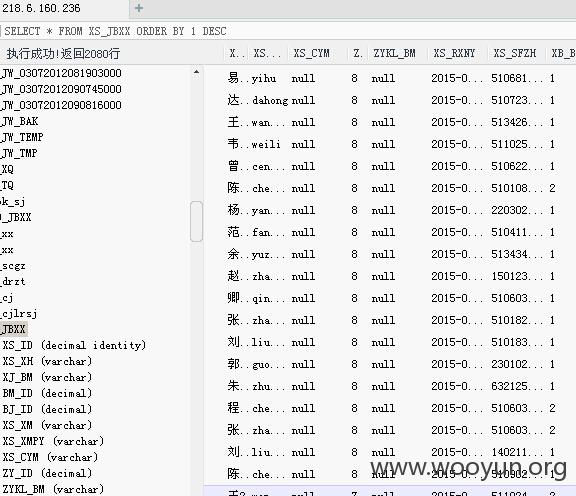Click ID cell starting with 510681
This screenshot has width=576, height=496.
pos(516,78)
